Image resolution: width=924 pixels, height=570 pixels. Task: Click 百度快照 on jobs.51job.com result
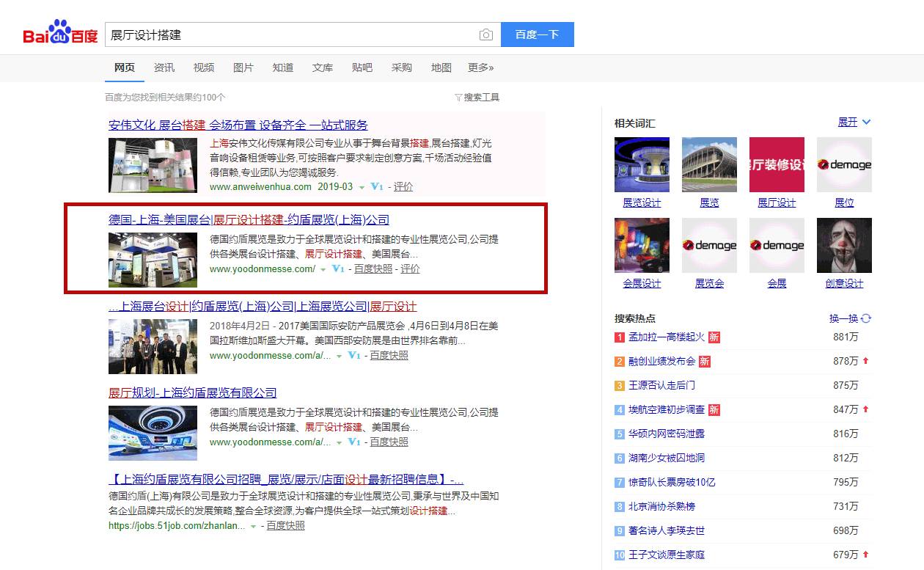click(286, 526)
